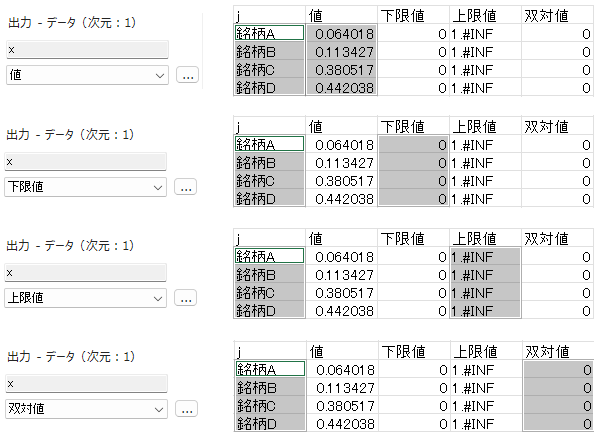Viewport: 598px width, 438px height.
Task: Click the ellipsis button beside 双対値 dropdown
Action: (x=186, y=409)
